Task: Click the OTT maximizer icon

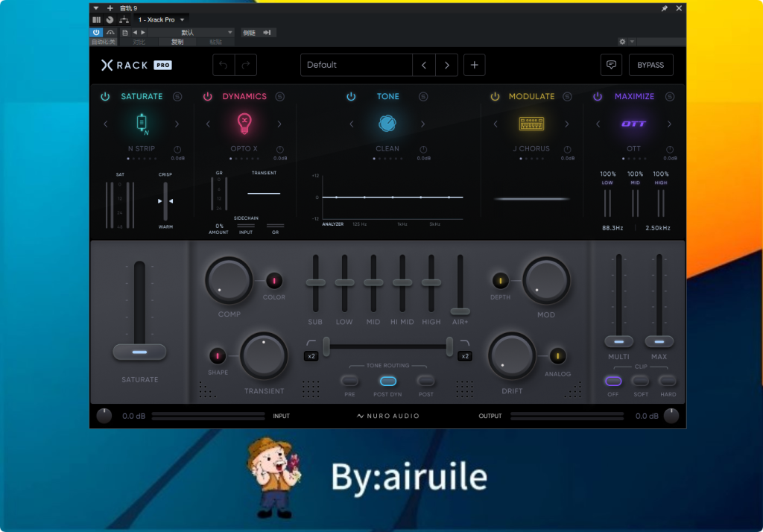Action: coord(634,124)
